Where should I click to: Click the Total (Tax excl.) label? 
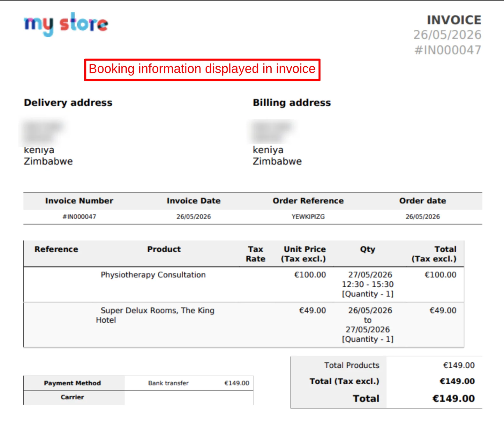[x=344, y=381]
